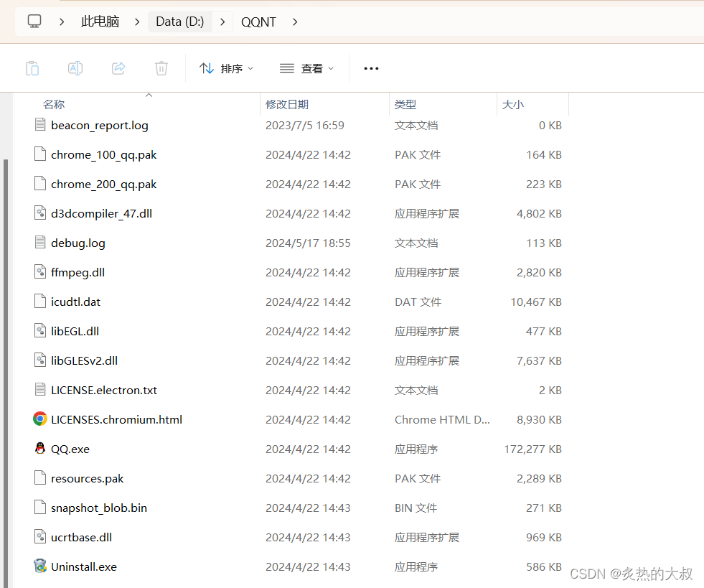The image size is (704, 588).
Task: Select file name resources.pak
Action: tap(87, 478)
